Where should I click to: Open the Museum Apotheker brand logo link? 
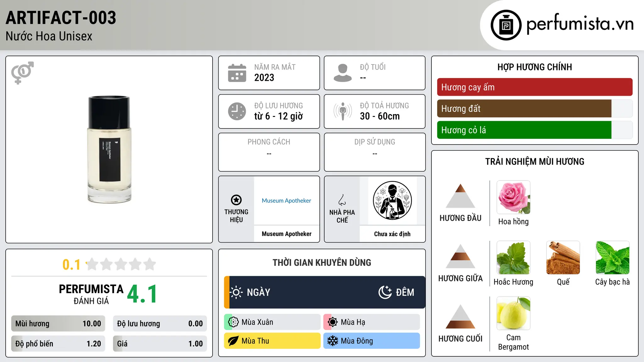click(286, 200)
